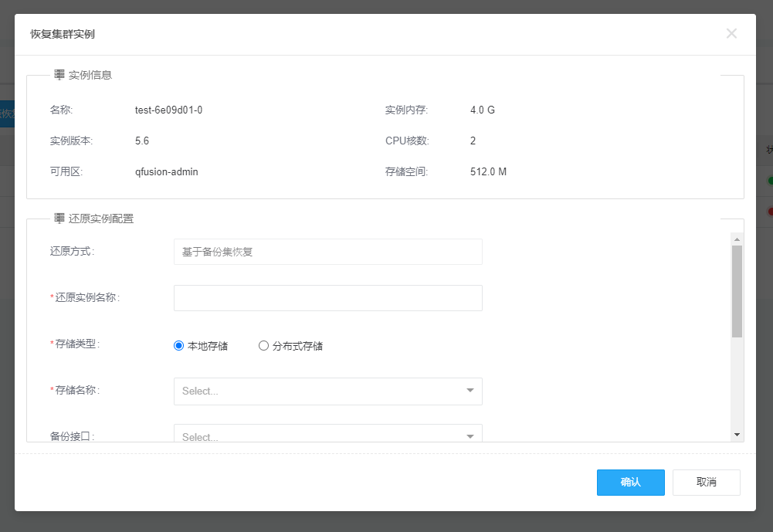Focus the 还原实例名称 input field
Viewport: 773px width, 532px height.
point(328,298)
